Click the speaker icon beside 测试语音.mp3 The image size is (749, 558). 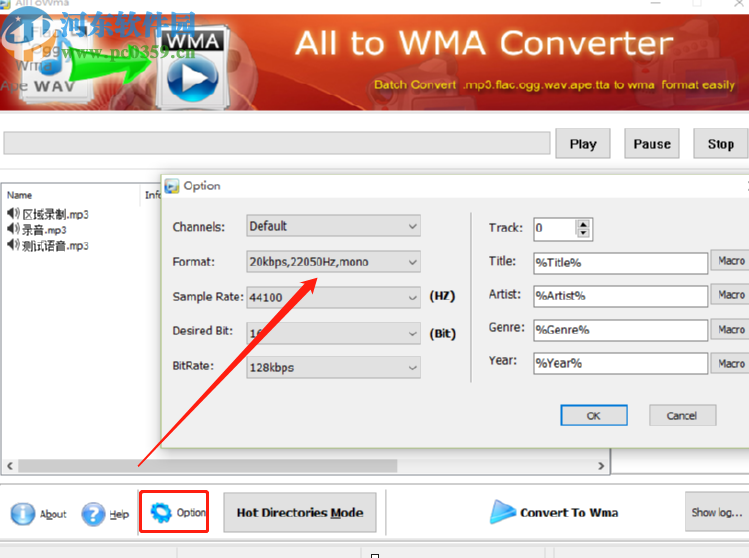tap(13, 245)
